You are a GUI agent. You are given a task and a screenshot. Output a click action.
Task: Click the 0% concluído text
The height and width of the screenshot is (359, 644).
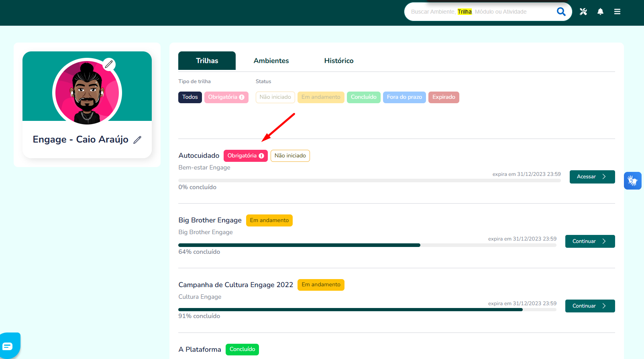pyautogui.click(x=198, y=187)
